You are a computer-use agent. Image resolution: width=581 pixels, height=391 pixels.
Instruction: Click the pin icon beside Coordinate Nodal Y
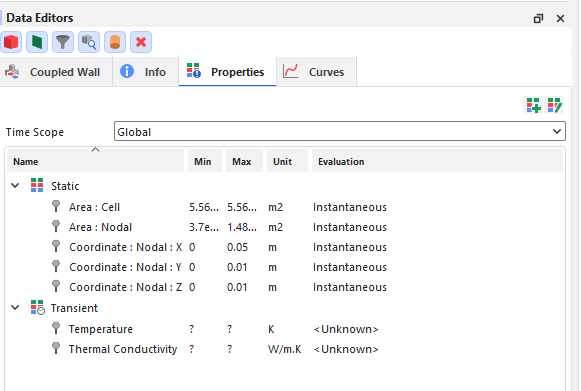(x=56, y=266)
